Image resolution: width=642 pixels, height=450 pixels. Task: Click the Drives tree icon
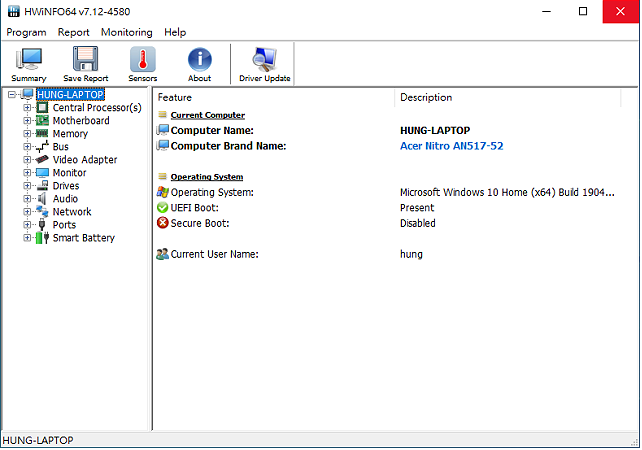point(43,185)
